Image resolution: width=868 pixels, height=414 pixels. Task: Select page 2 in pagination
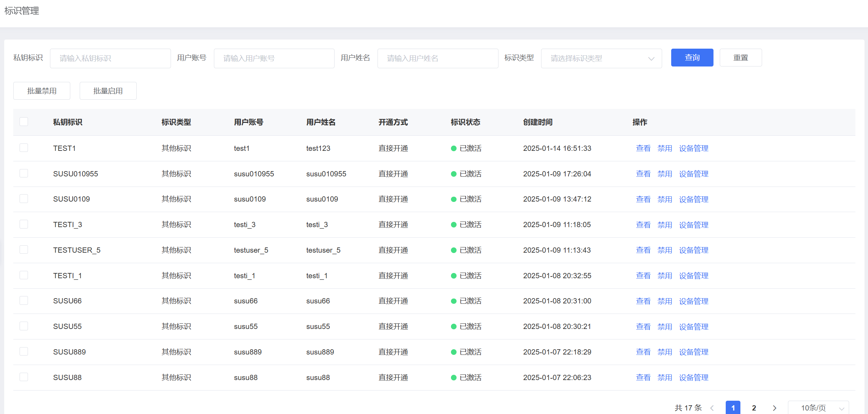(x=754, y=408)
